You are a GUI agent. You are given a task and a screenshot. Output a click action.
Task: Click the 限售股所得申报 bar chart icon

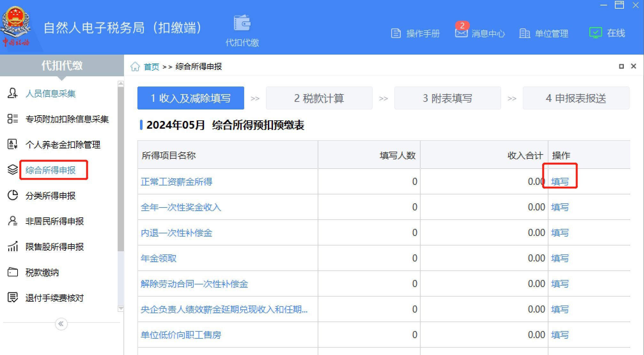tap(12, 246)
